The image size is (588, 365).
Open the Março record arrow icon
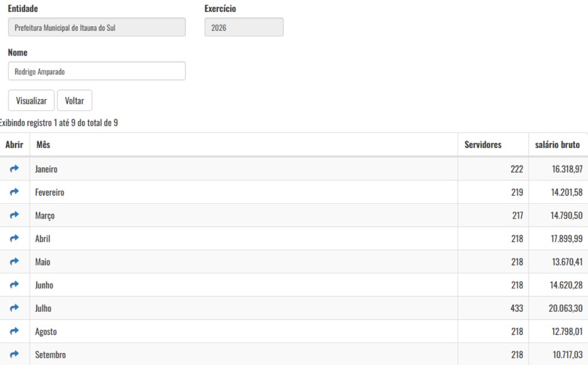[14, 215]
